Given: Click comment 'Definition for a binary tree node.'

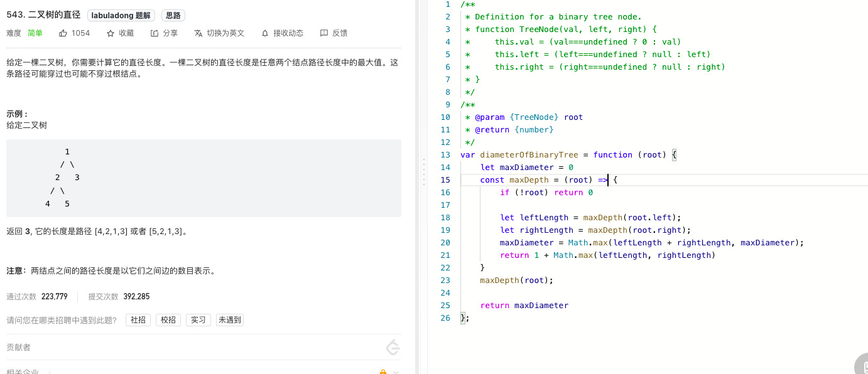Looking at the screenshot, I should pos(558,17).
